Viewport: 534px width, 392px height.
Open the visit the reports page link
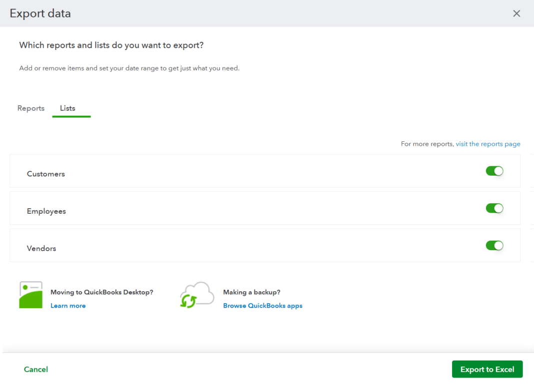coord(488,144)
